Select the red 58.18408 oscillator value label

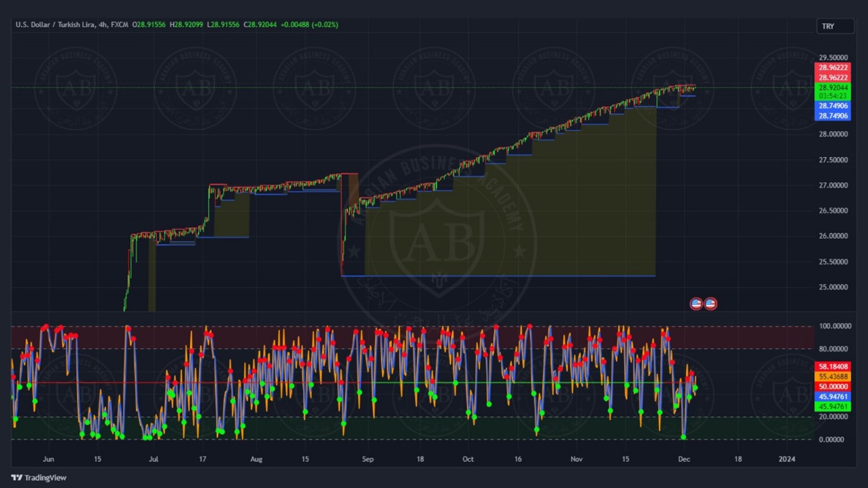833,367
